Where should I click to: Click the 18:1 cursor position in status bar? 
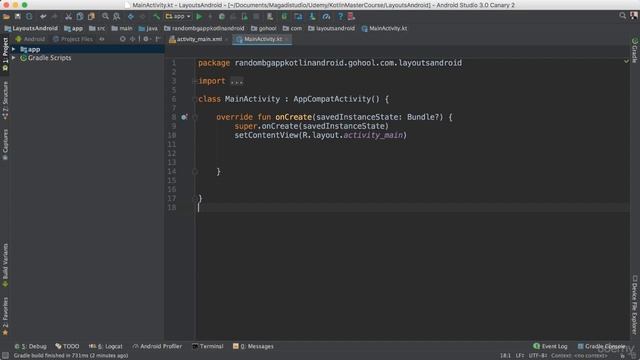tap(505, 356)
